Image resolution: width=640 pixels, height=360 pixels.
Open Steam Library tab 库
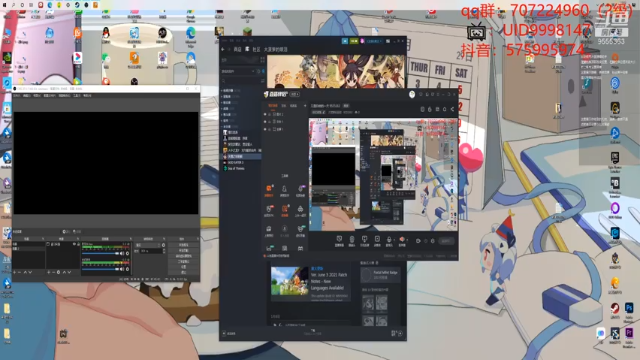[x=247, y=49]
